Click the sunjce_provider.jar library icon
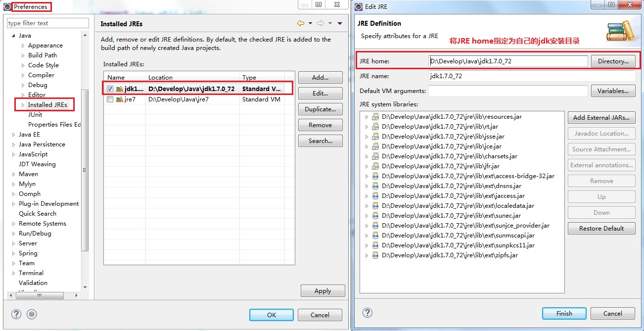Viewport: 644px width, 331px height. (x=375, y=226)
